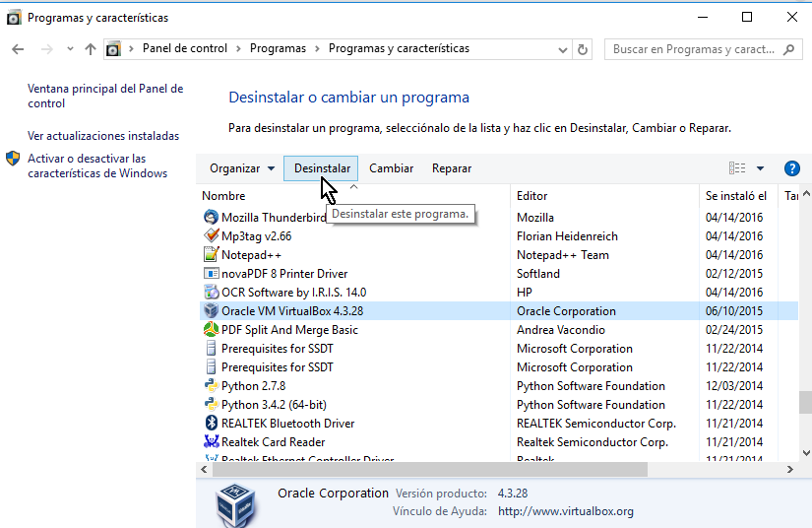Click the Python 2.7.8 icon
The image size is (812, 528).
pos(211,385)
